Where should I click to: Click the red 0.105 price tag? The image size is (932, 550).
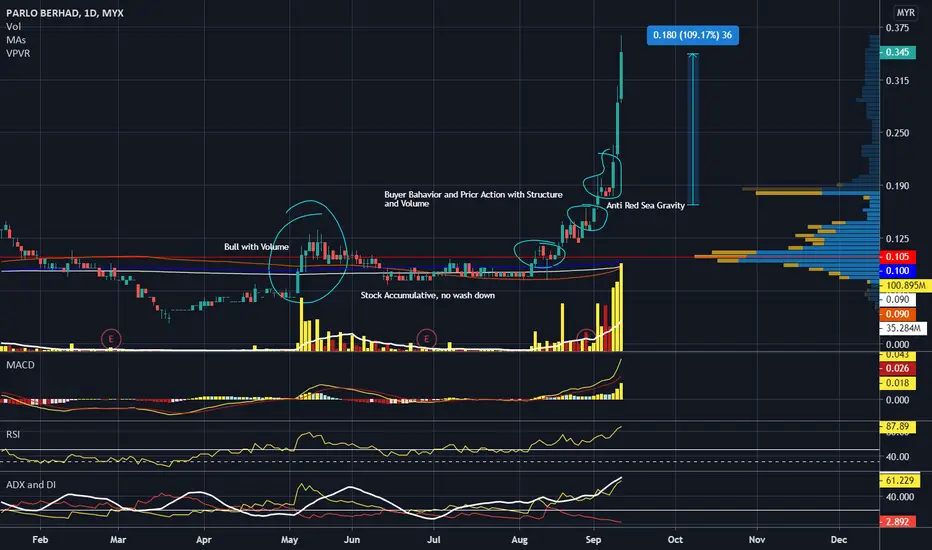(x=898, y=257)
